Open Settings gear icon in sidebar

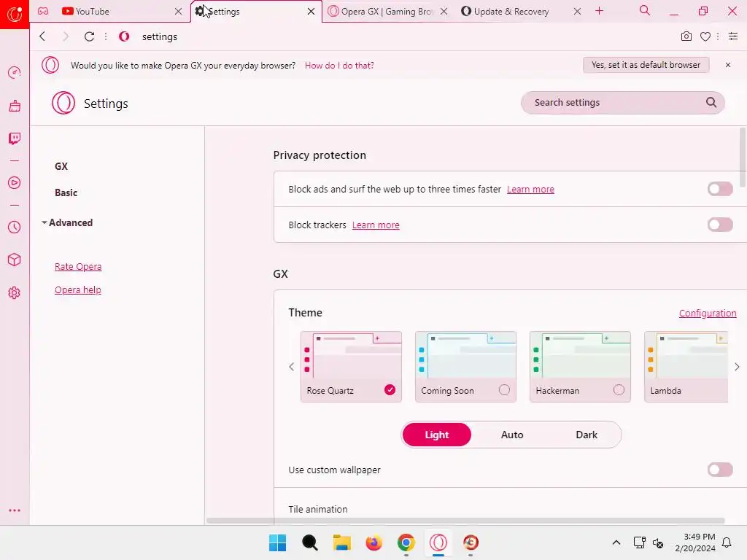tap(15, 292)
